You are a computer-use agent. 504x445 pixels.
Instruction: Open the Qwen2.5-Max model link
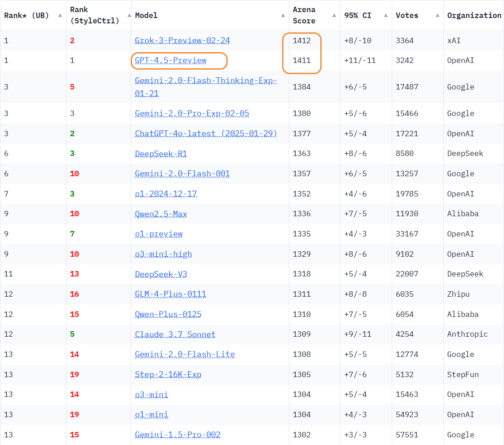click(161, 214)
